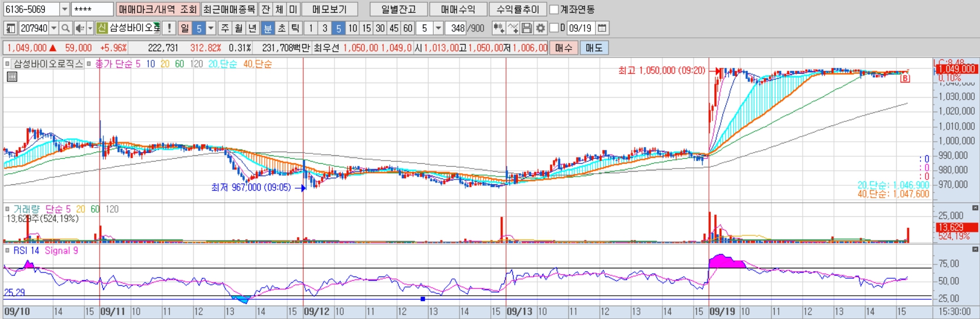Close the RSI panel via its corner icon
The image size is (980, 319).
click(975, 249)
